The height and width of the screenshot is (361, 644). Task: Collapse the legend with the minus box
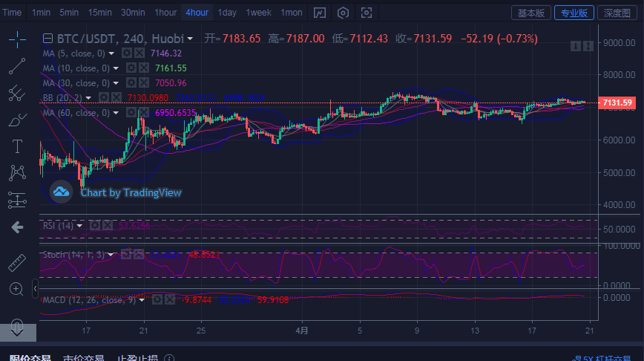pos(47,39)
